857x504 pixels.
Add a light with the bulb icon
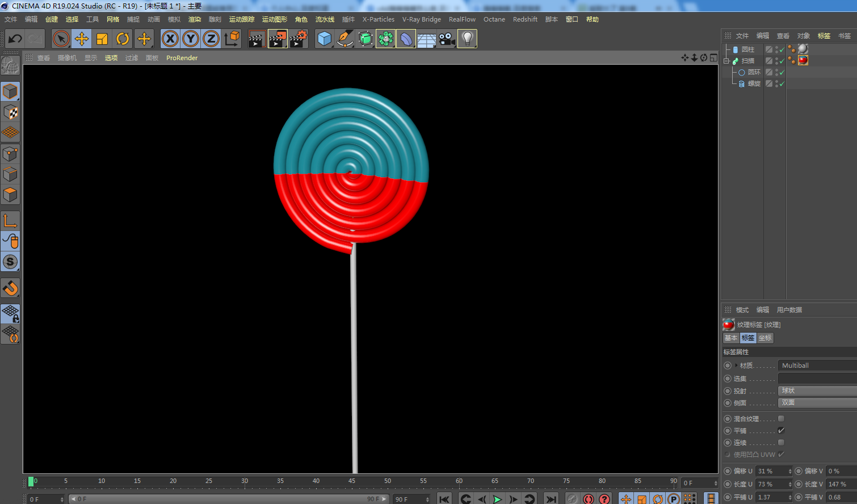(467, 39)
